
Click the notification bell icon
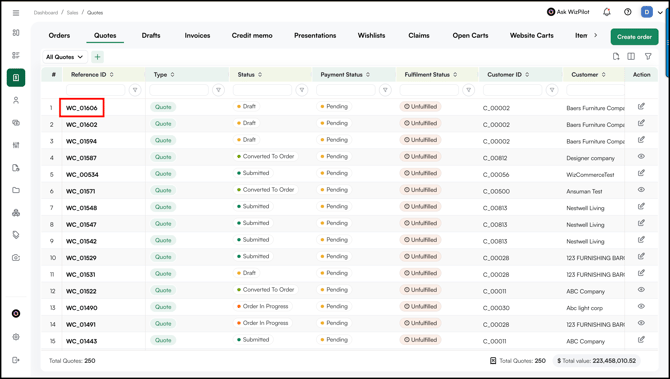(x=606, y=12)
